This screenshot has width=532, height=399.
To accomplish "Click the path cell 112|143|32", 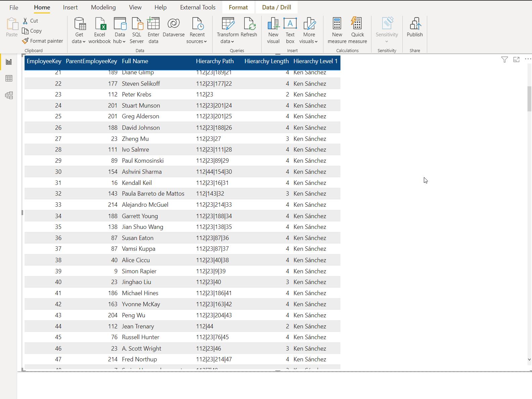I will point(210,194).
